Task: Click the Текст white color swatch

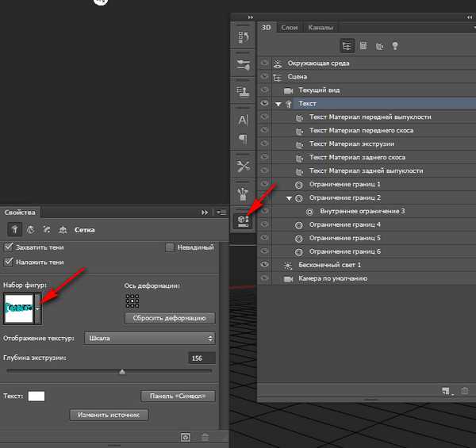Action: click(36, 396)
